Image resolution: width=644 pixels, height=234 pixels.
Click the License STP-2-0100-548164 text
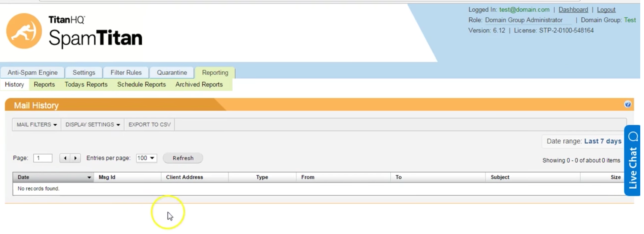[x=554, y=31]
